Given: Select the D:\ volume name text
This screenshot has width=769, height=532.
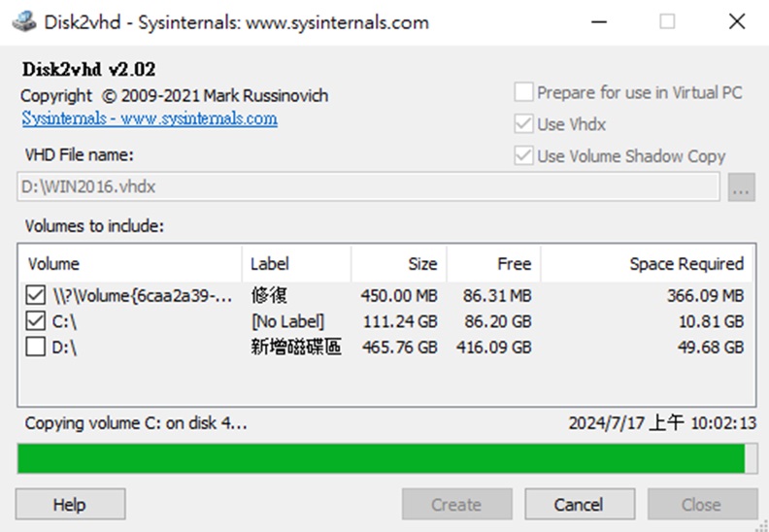Looking at the screenshot, I should (x=64, y=348).
